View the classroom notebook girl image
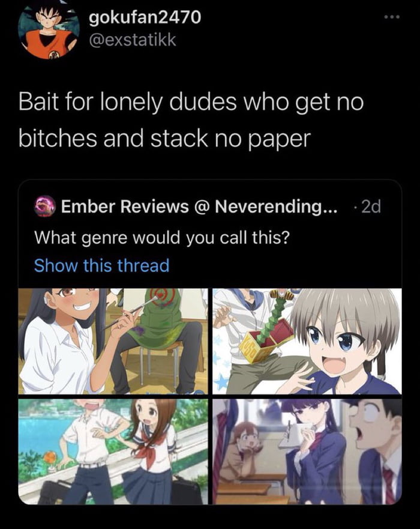This screenshot has height=529, width=420. tap(307, 452)
